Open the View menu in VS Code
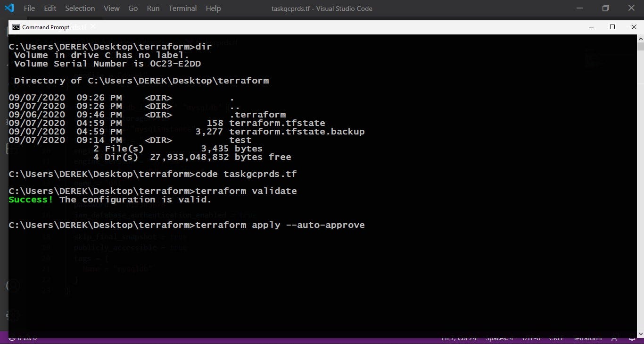The image size is (644, 344). [112, 8]
